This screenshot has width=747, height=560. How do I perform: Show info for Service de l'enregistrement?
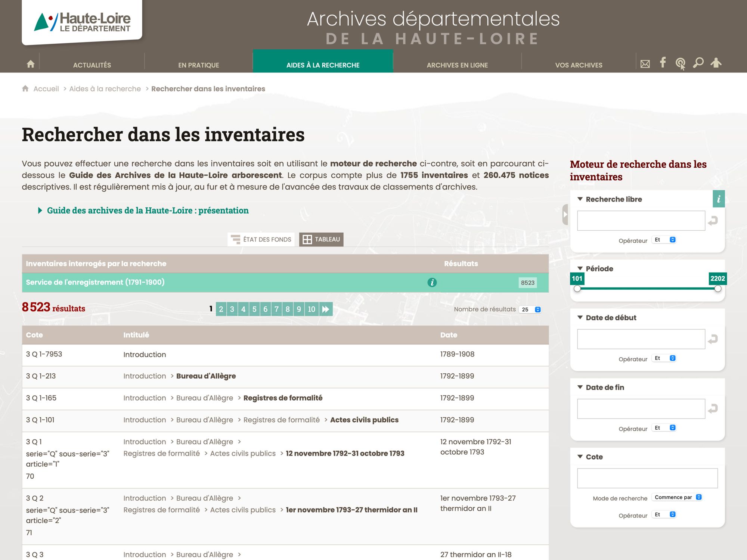pos(432,283)
